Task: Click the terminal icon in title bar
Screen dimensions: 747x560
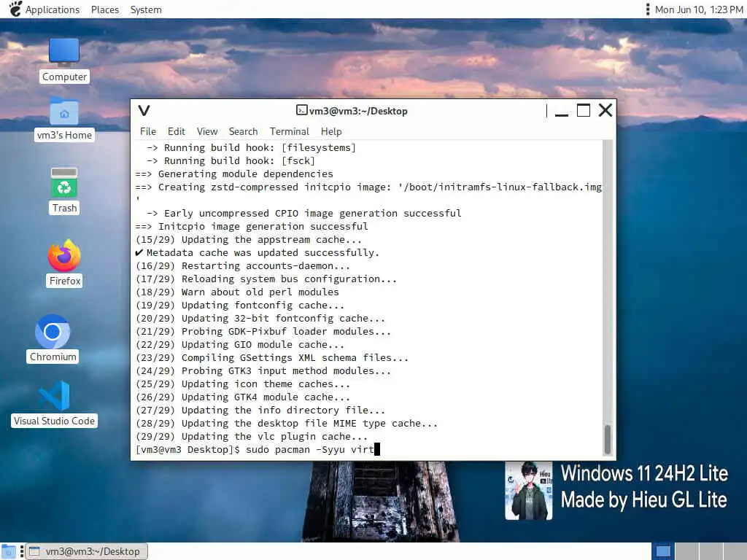Action: (x=301, y=111)
